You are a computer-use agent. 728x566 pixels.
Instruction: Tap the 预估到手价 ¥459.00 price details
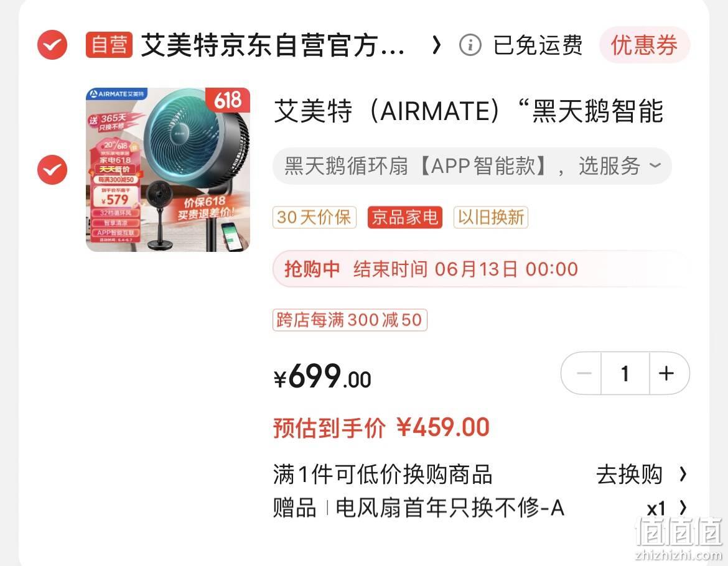(x=381, y=427)
